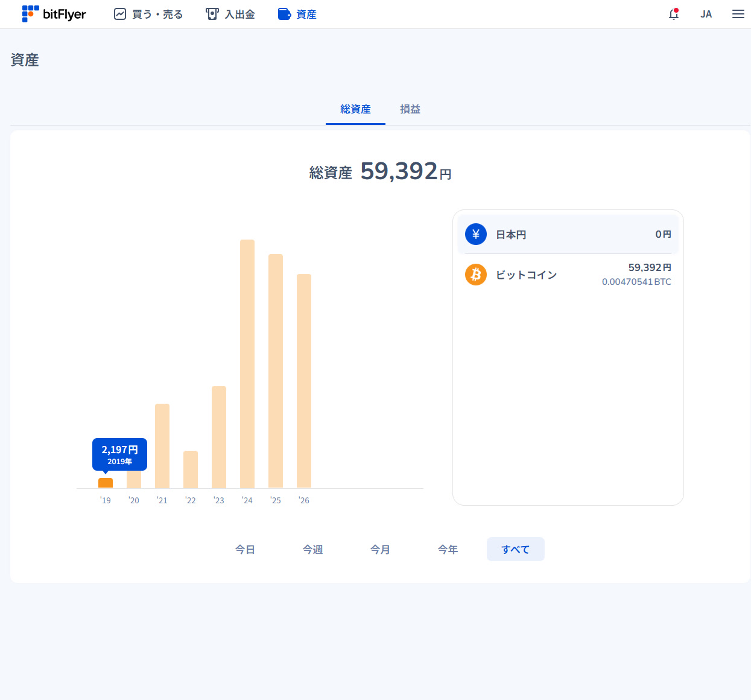Switch language via the JA selector
This screenshot has width=751, height=700.
pyautogui.click(x=706, y=14)
